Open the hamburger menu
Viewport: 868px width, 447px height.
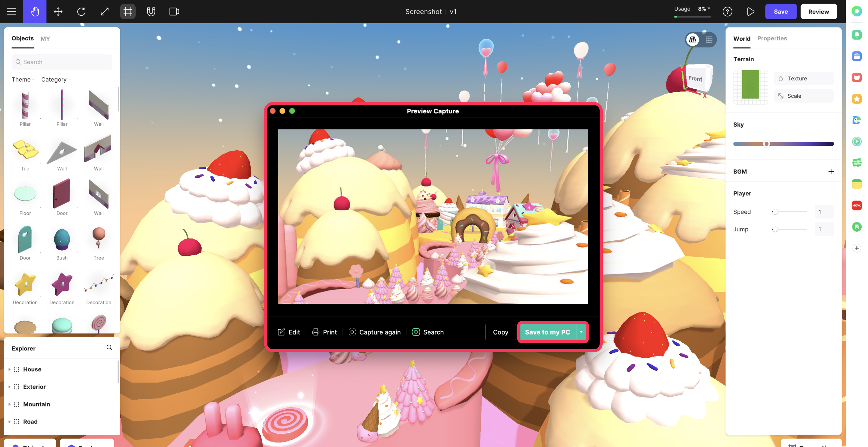tap(11, 11)
